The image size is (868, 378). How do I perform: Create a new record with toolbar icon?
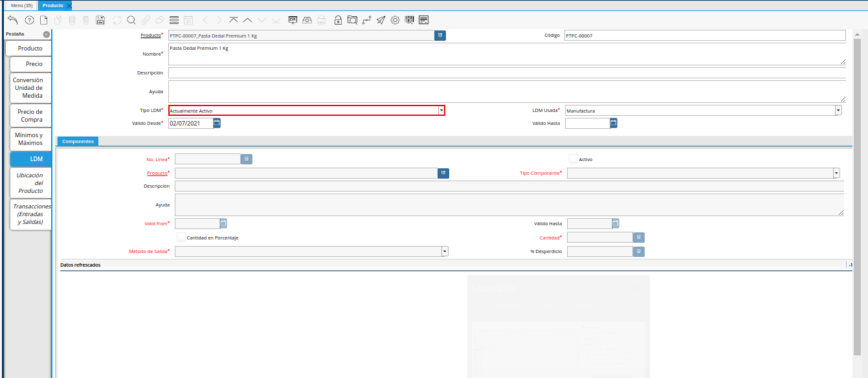coord(43,20)
